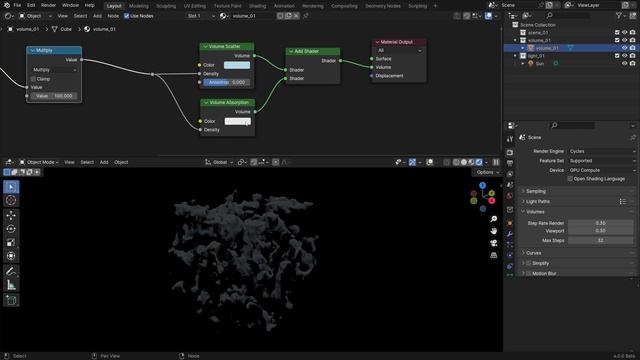640x360 pixels.
Task: Select the Select Box tool in viewport
Action: pyautogui.click(x=11, y=187)
